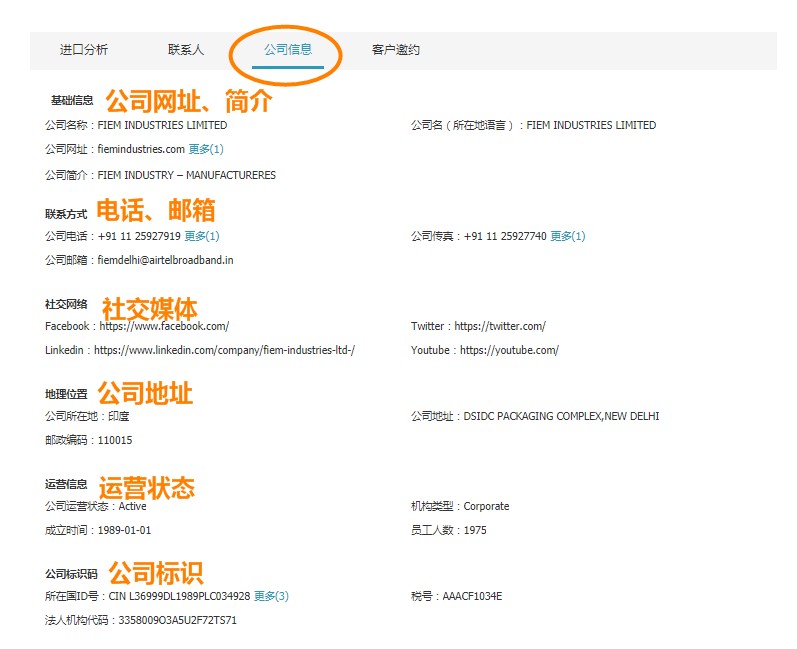Click the 基础信息 section heading
Viewport: 797px width, 649px height.
coord(72,100)
